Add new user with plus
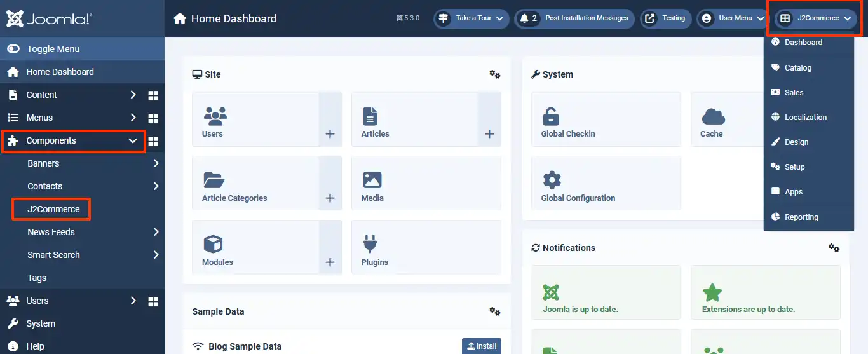This screenshot has width=868, height=354. (330, 133)
